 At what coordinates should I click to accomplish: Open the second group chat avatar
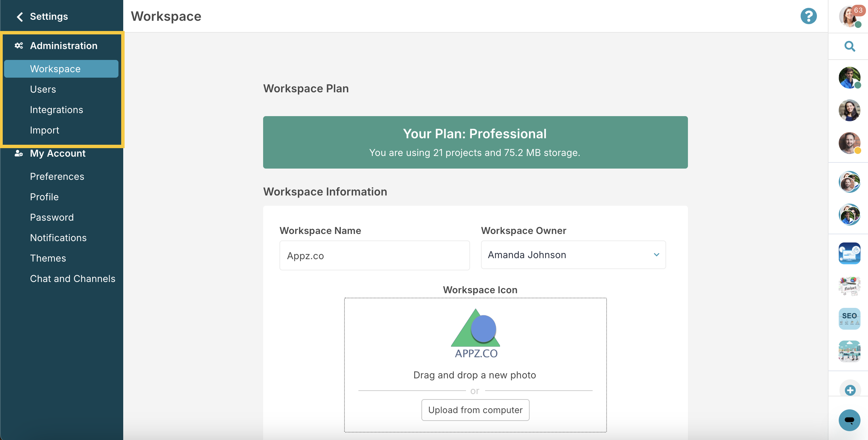[850, 215]
